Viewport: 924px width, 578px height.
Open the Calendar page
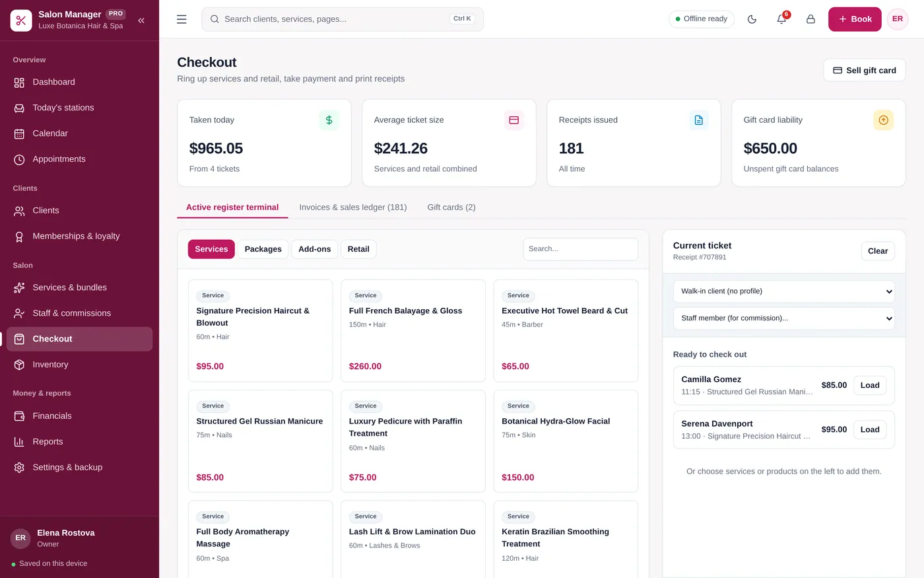click(x=79, y=133)
